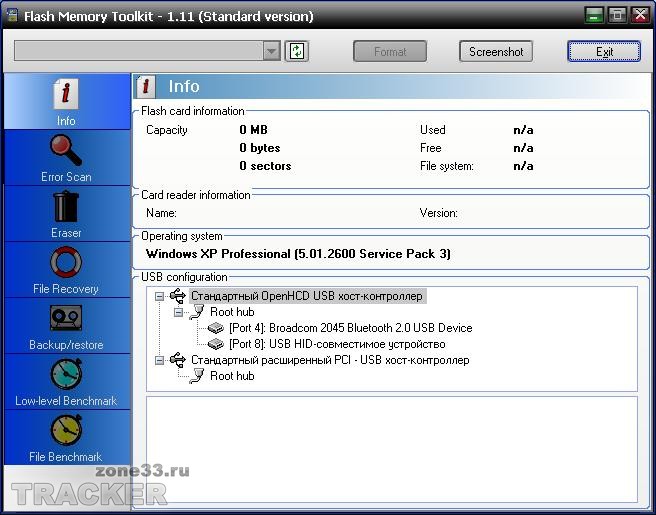Maximize the Flash Memory Toolkit window
Viewport: 656px width, 515px height.
(617, 15)
